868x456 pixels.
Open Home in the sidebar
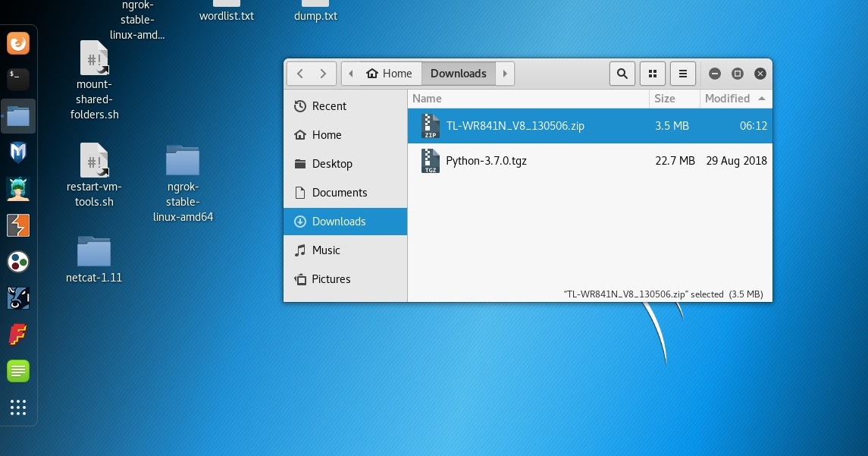click(345, 134)
